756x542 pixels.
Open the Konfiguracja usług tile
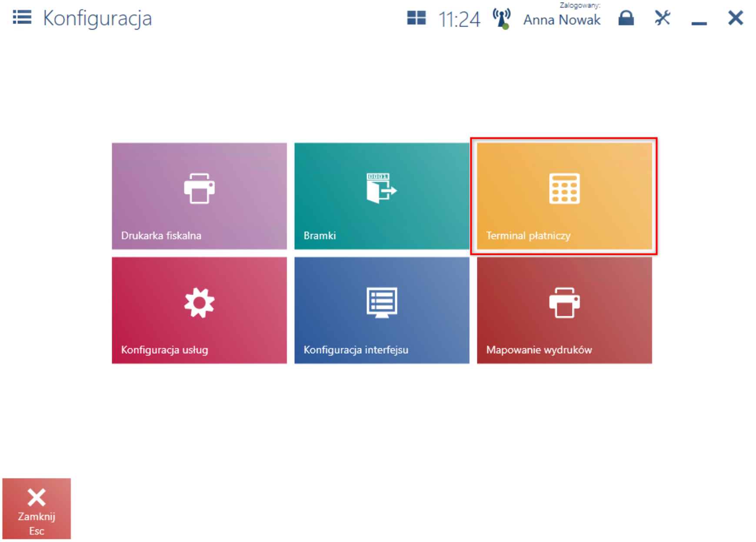[x=199, y=310]
